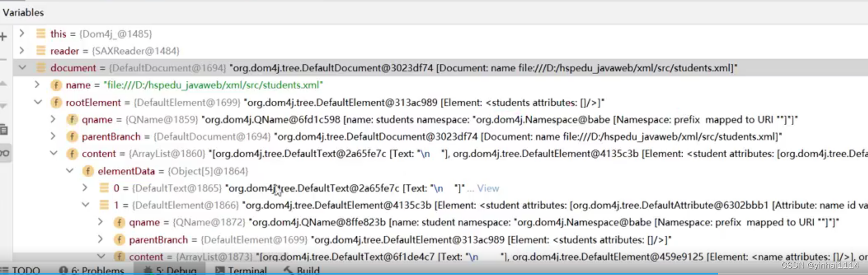Collapse content ArrayList@1860 node

pyautogui.click(x=54, y=153)
